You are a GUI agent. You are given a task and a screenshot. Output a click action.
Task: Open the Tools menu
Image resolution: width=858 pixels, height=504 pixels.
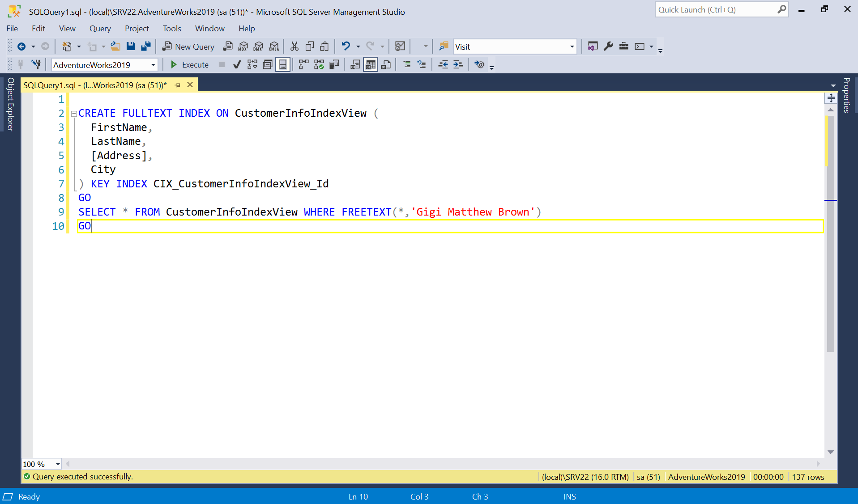[x=171, y=29]
